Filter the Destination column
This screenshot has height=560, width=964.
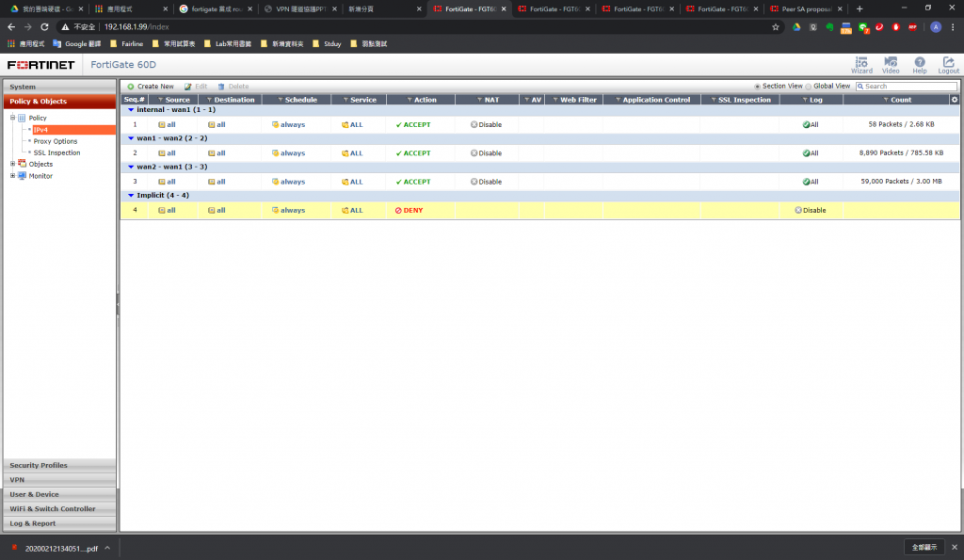pos(209,100)
